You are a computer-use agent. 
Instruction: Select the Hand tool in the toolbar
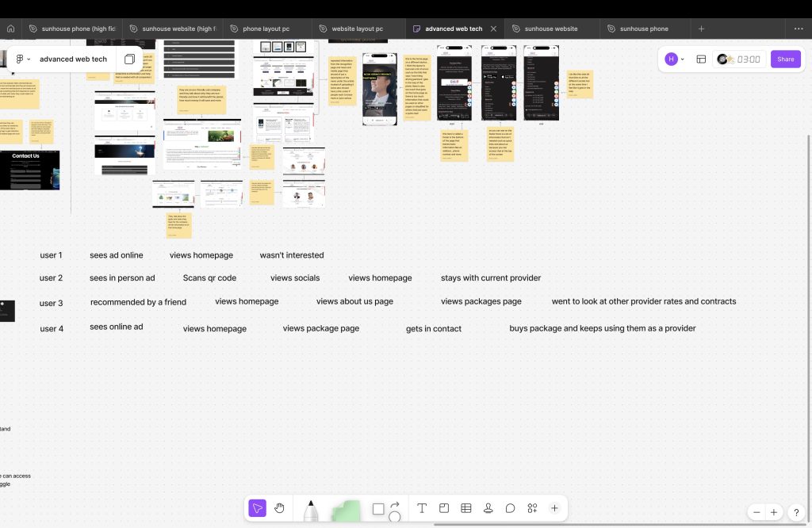coord(279,508)
